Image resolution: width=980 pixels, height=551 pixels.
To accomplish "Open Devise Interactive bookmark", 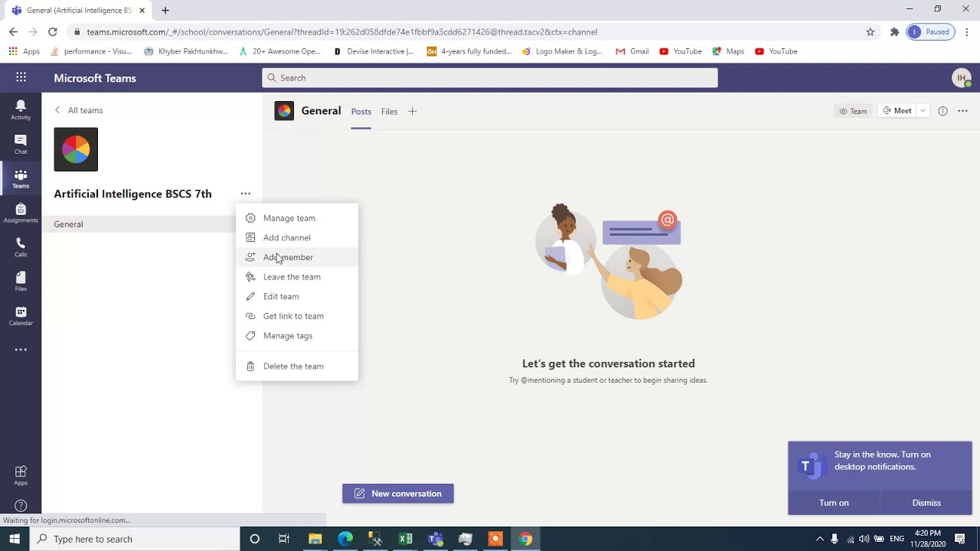I will point(374,51).
